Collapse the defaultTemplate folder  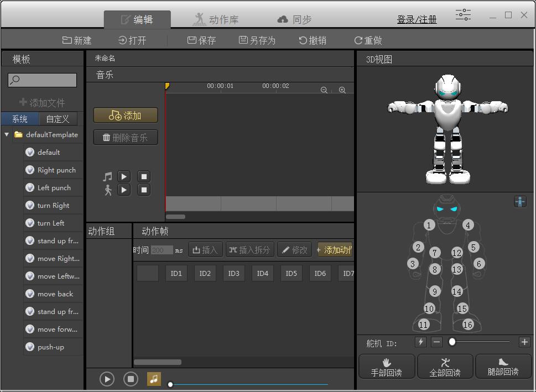[x=7, y=135]
